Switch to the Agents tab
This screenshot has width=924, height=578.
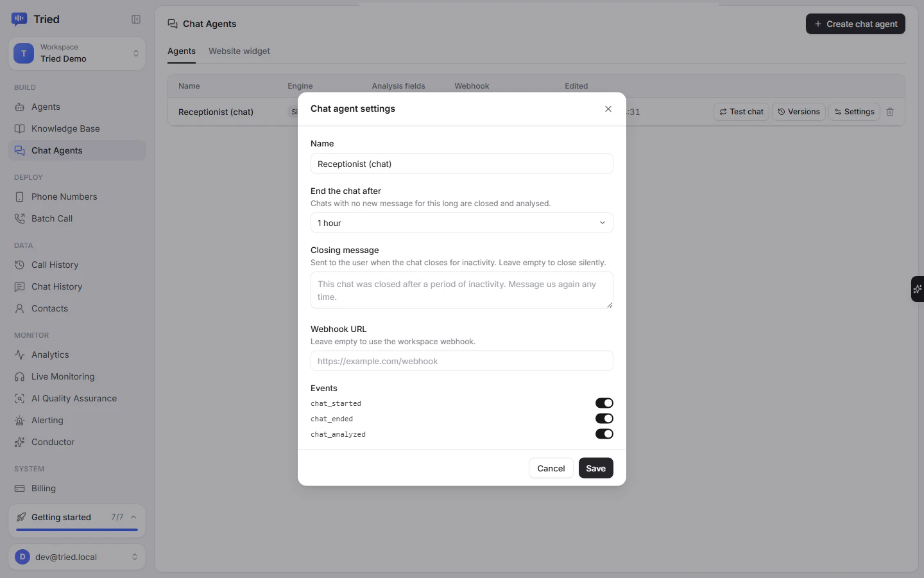[182, 51]
